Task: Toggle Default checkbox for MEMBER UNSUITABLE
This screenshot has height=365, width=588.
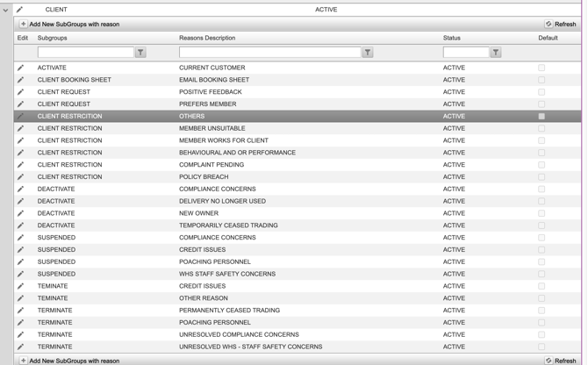Action: coord(541,128)
